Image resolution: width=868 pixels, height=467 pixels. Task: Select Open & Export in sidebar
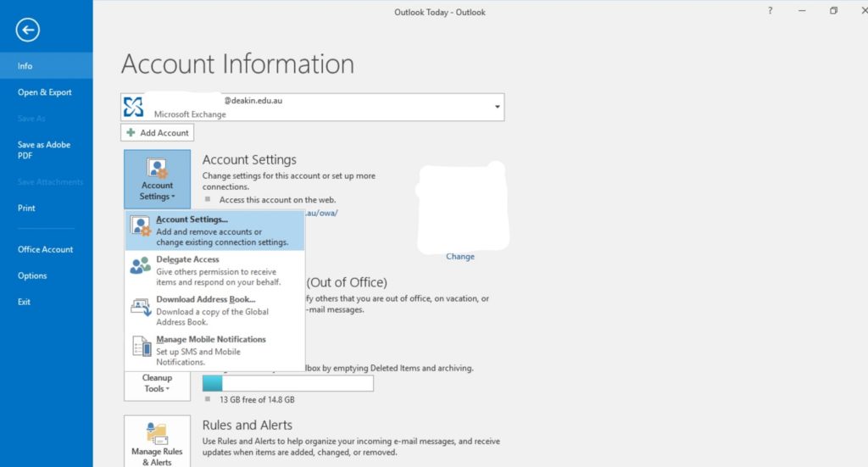[x=45, y=92]
